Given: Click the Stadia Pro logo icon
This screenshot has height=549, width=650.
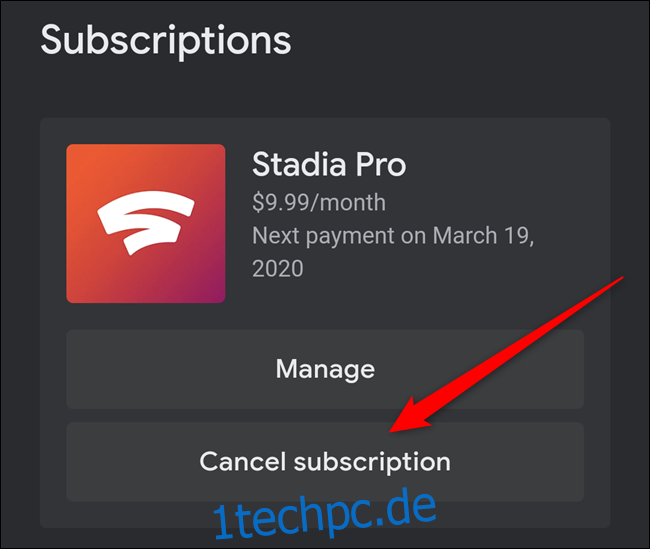Looking at the screenshot, I should tap(146, 223).
